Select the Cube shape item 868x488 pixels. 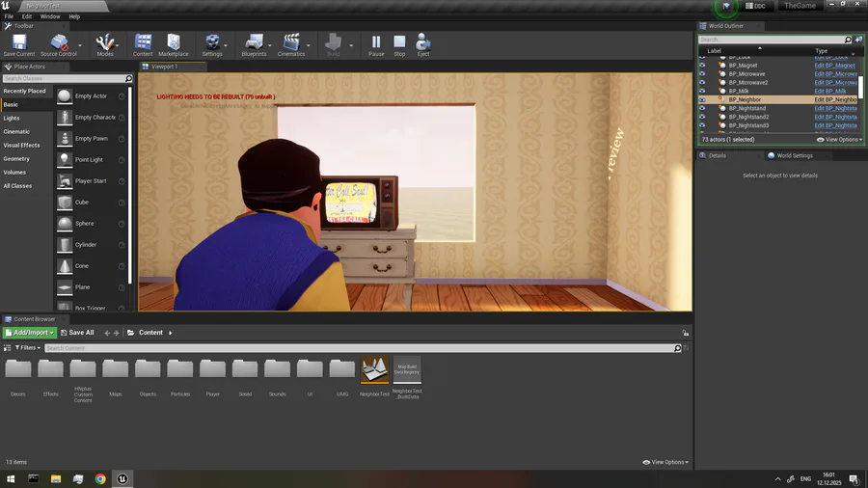click(91, 202)
